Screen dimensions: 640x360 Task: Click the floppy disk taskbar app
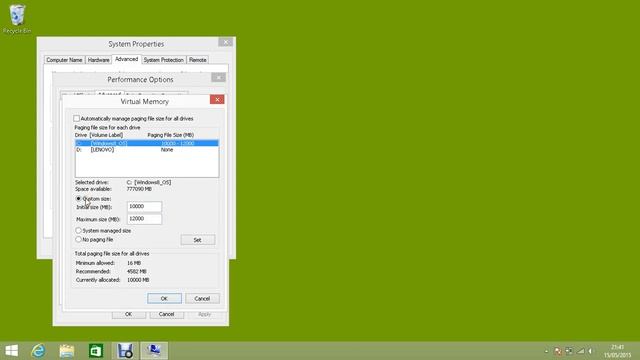click(x=125, y=351)
